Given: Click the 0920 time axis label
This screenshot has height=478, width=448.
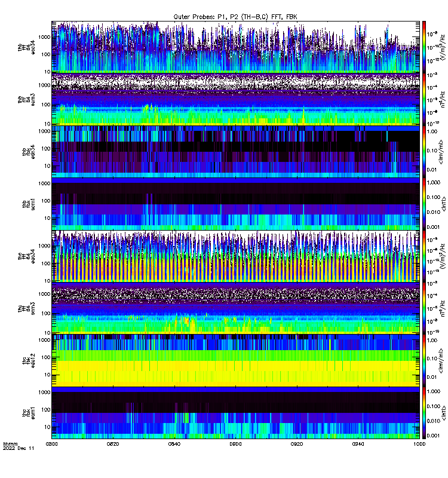Looking at the screenshot, I should click(297, 444).
